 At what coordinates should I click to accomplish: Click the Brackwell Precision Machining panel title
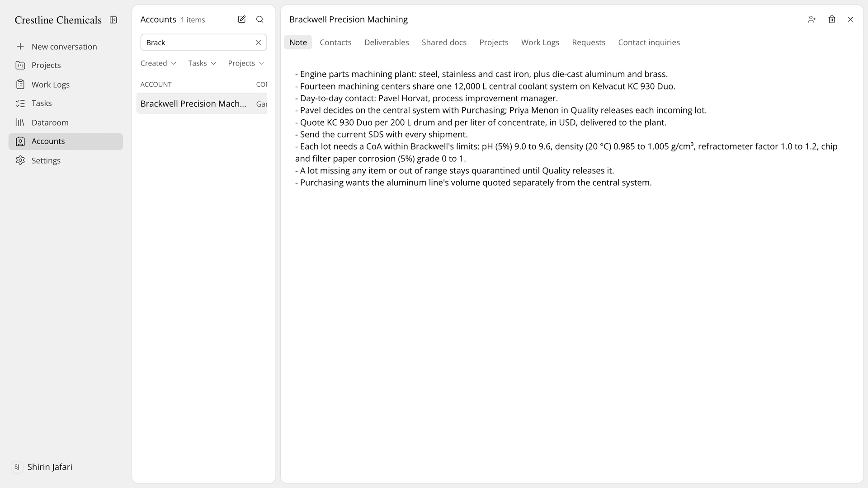[x=349, y=19]
